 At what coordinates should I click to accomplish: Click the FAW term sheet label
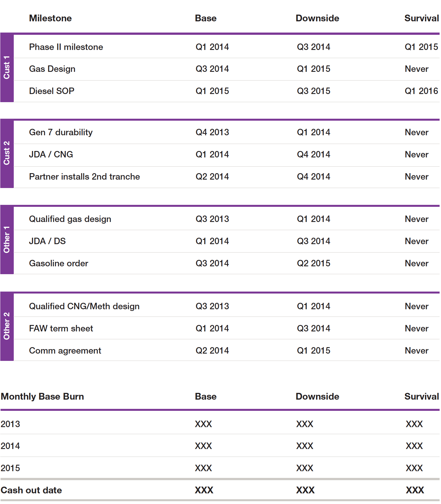pyautogui.click(x=61, y=328)
